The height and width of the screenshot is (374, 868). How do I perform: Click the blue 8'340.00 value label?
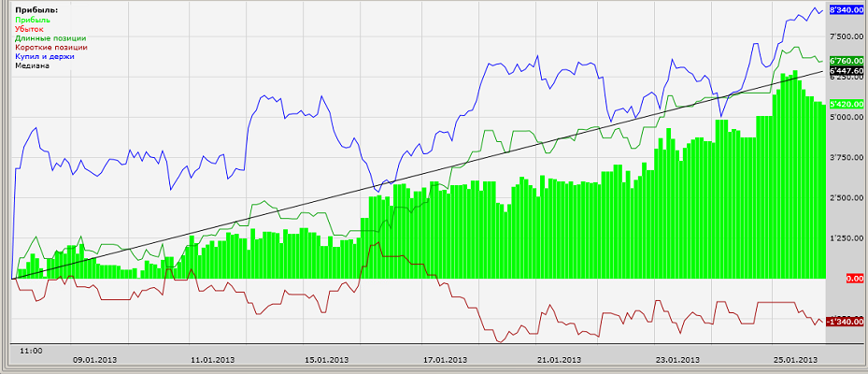(x=847, y=10)
